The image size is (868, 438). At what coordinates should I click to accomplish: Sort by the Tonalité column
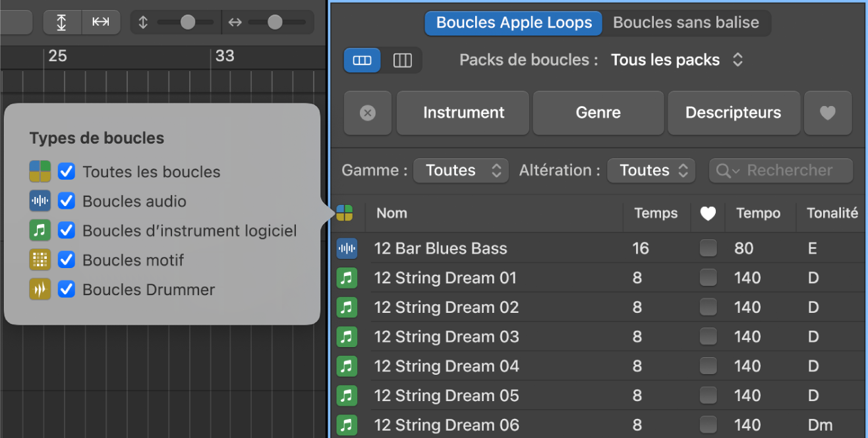pos(832,213)
